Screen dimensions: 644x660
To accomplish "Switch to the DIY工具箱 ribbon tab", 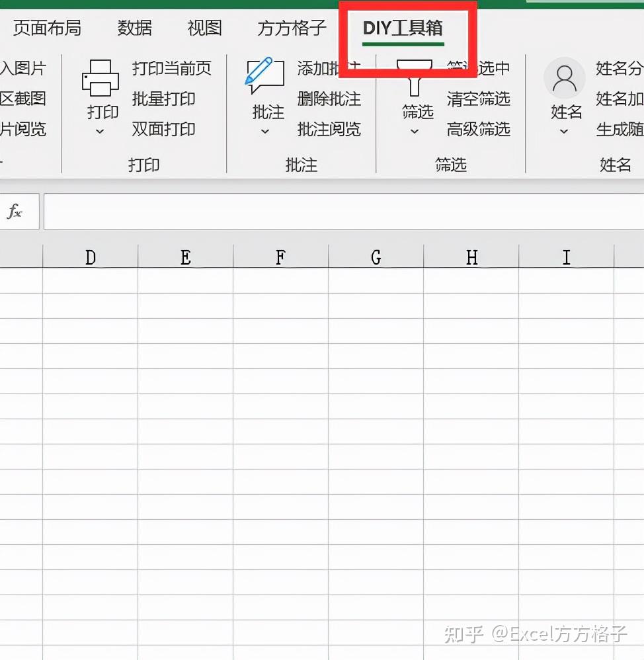I will click(x=403, y=28).
